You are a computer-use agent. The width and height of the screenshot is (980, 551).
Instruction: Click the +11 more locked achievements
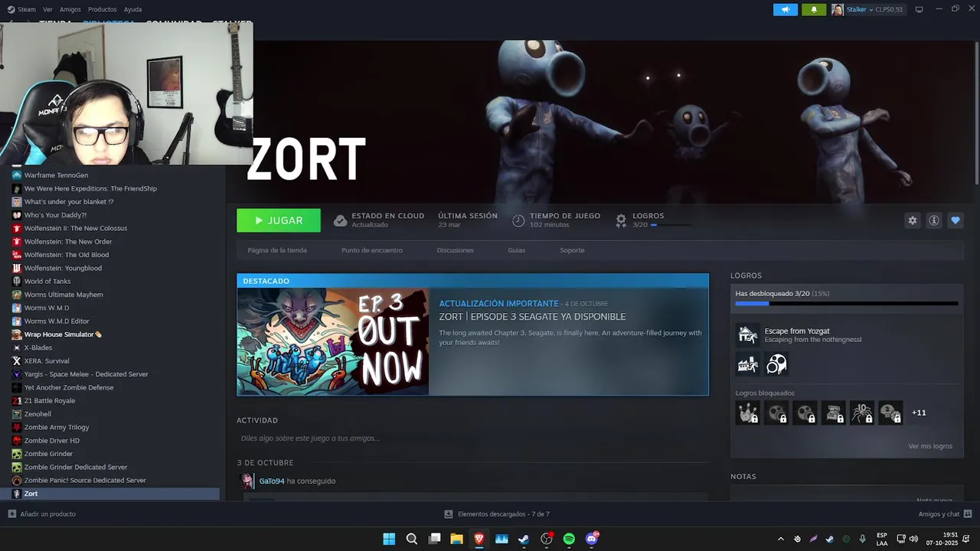pyautogui.click(x=919, y=412)
